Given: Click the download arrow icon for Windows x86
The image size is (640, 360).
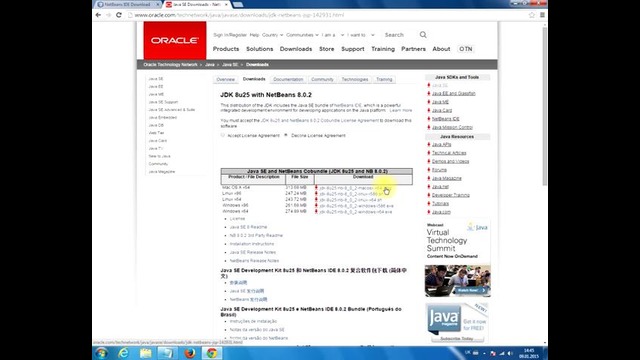Looking at the screenshot, I should pos(316,206).
